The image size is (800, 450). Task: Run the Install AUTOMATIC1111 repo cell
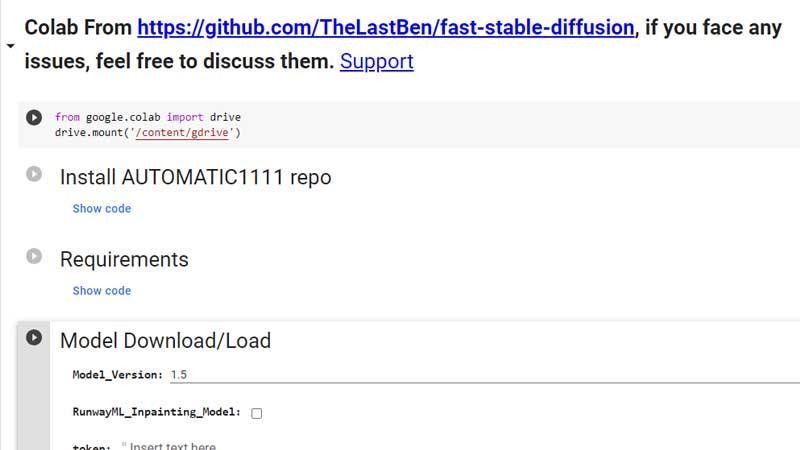click(x=34, y=174)
